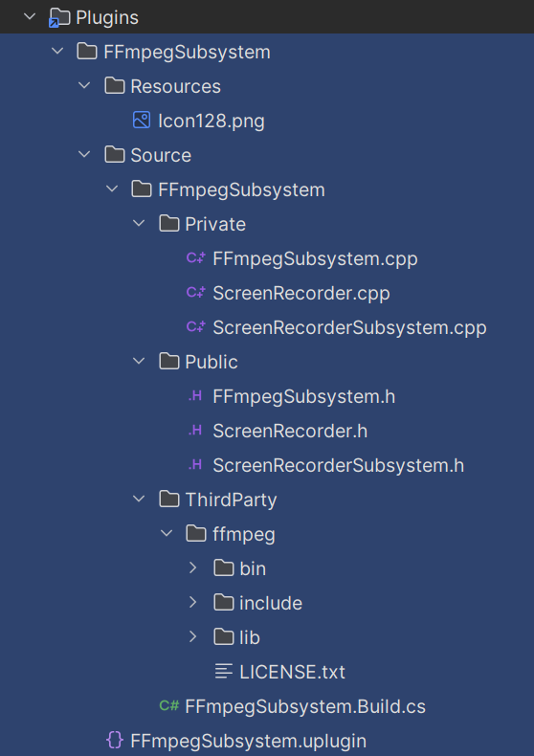
Task: Click the FFmpegSubsystem folder icon under Source
Action: click(x=142, y=189)
